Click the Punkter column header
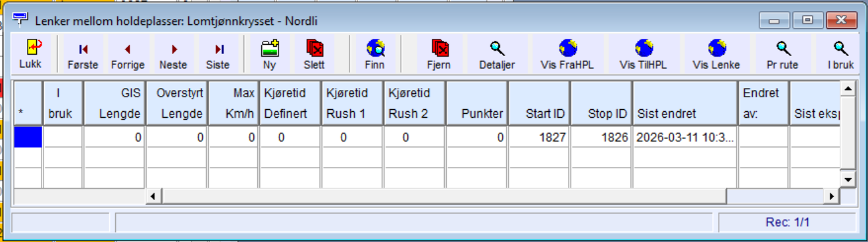 click(476, 103)
